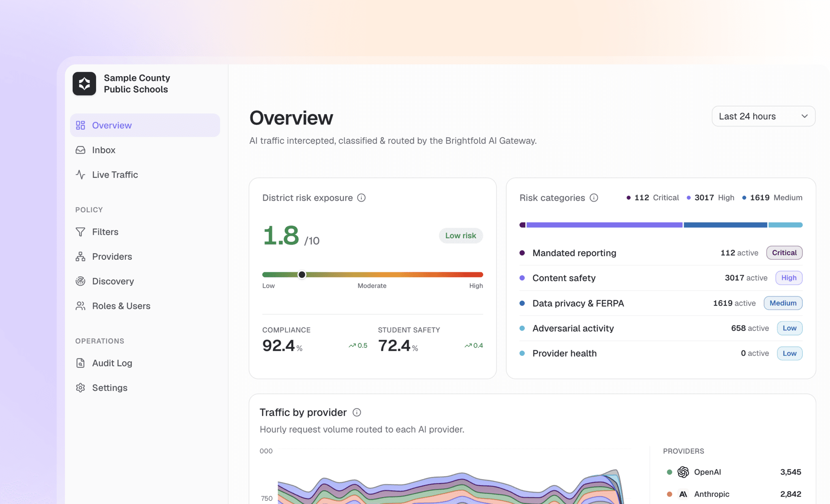Screen dimensions: 830x504
Task: Click the Sample County Public Schools name
Action: click(x=137, y=83)
